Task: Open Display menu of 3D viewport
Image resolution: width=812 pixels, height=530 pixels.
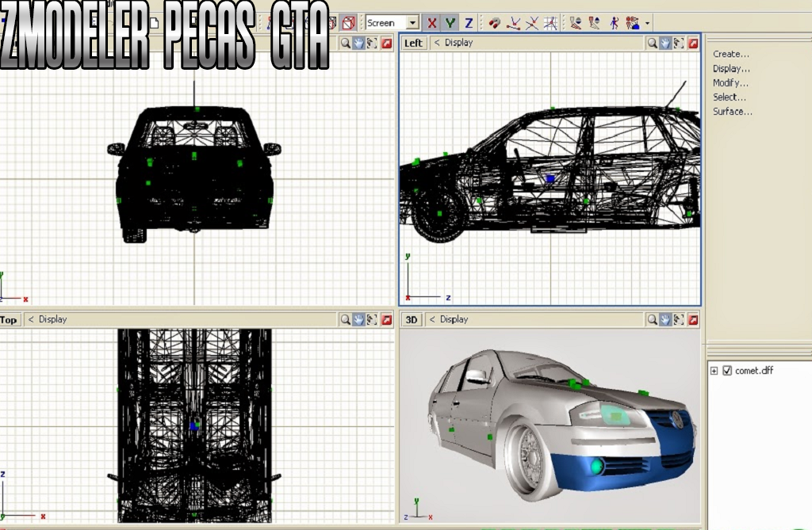Action: 454,319
